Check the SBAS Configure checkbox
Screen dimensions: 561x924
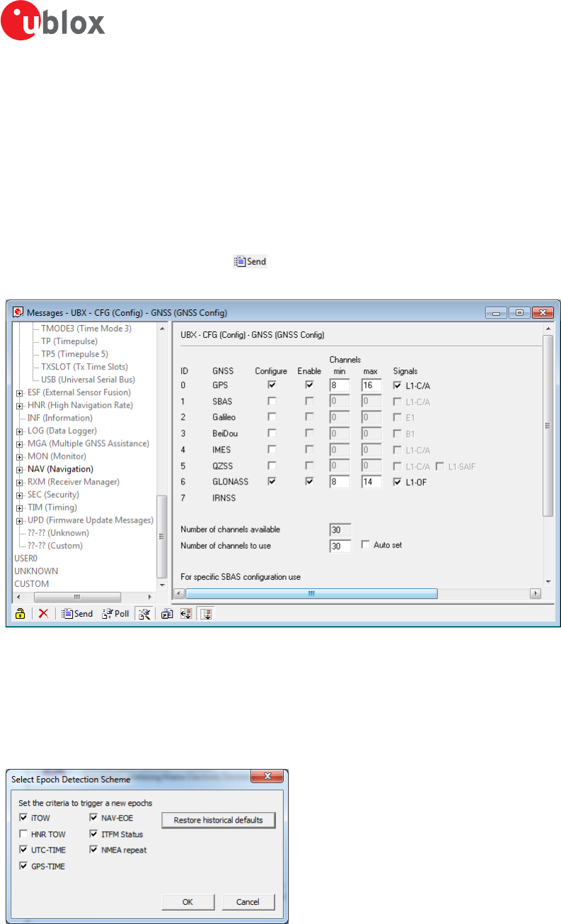[271, 401]
